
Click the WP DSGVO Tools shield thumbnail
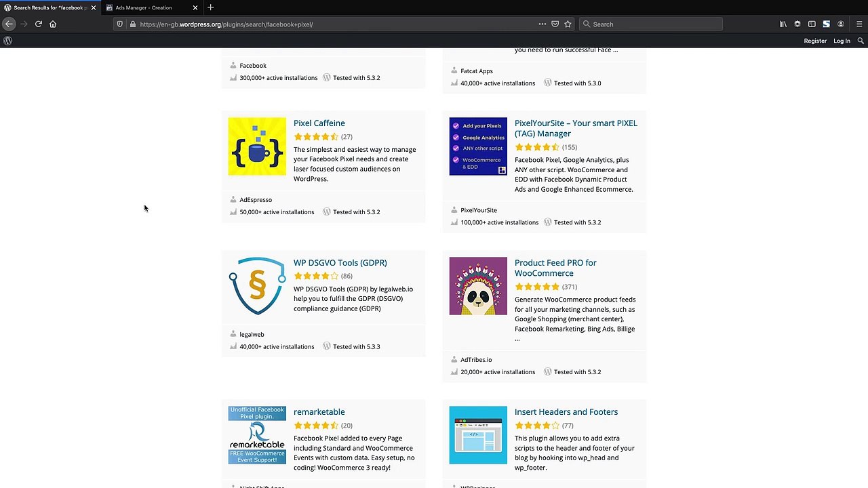pos(257,286)
